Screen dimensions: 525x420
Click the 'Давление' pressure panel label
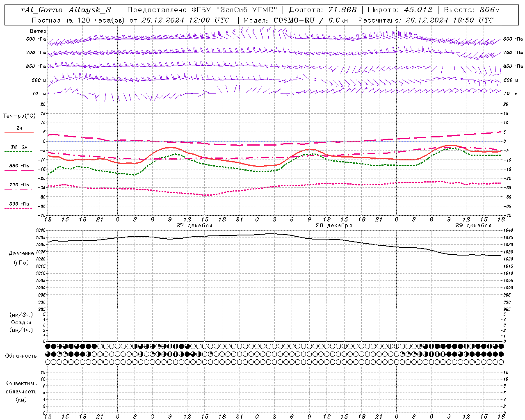pyautogui.click(x=21, y=253)
